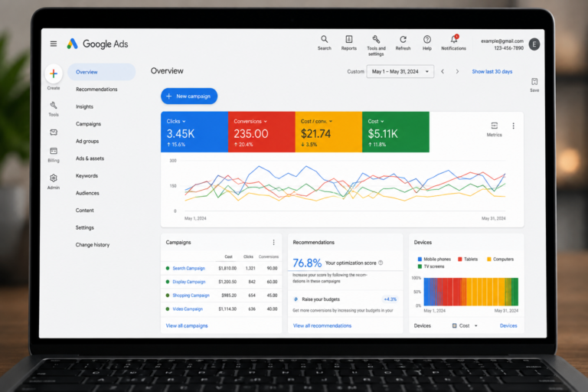Click the Devices stacked bar chart
The height and width of the screenshot is (392, 588).
click(x=471, y=292)
